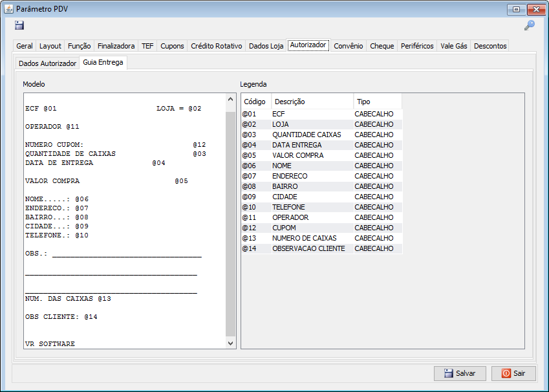Go to the TEF tab

click(x=147, y=46)
